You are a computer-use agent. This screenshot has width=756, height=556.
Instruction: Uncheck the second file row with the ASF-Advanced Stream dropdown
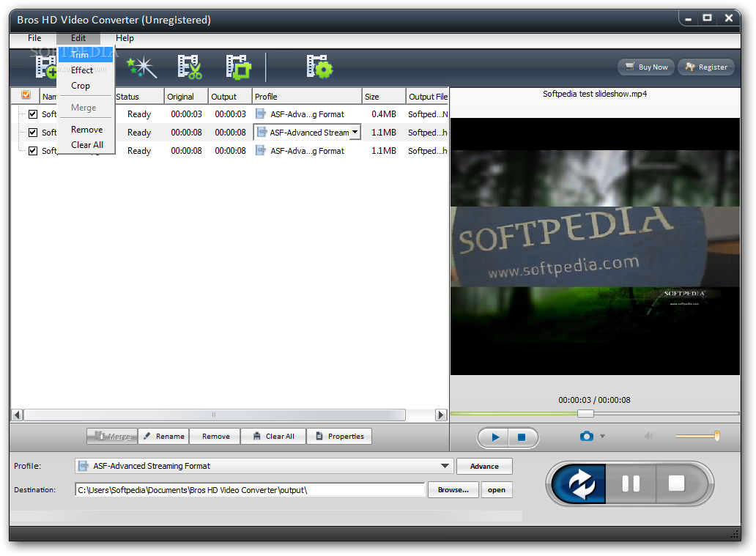(33, 132)
